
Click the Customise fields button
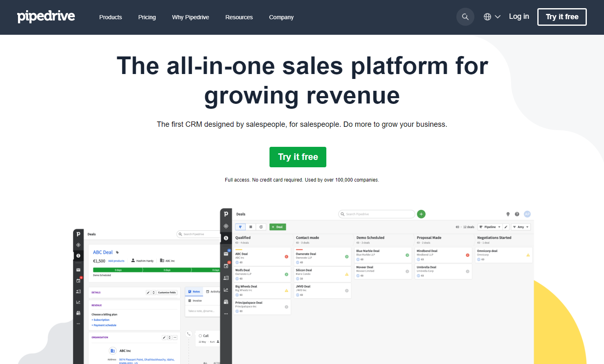pyautogui.click(x=167, y=292)
